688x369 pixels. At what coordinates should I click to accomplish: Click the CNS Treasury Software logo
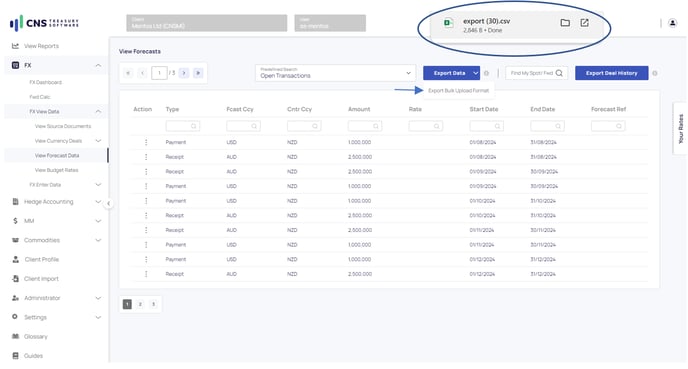pyautogui.click(x=44, y=23)
